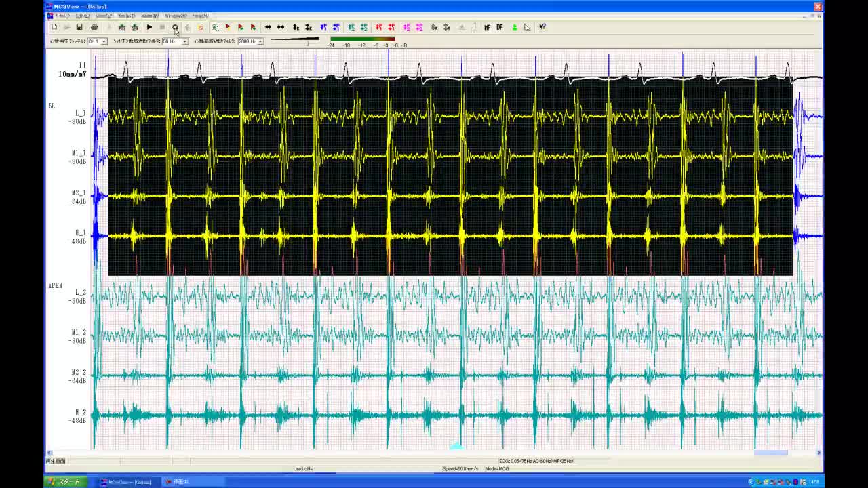Open the File menu
Screen dimensions: 868x488
[62, 16]
